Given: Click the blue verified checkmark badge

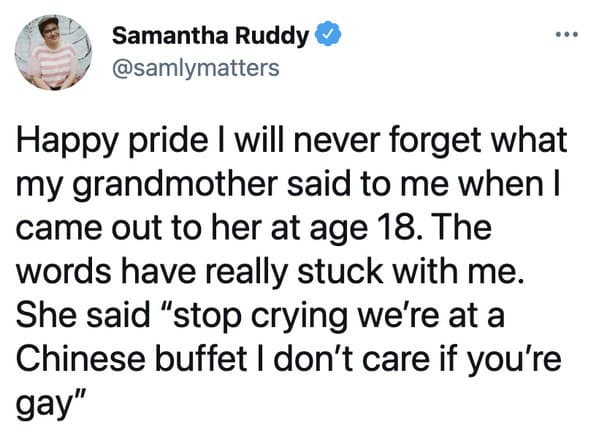Looking at the screenshot, I should 327,34.
